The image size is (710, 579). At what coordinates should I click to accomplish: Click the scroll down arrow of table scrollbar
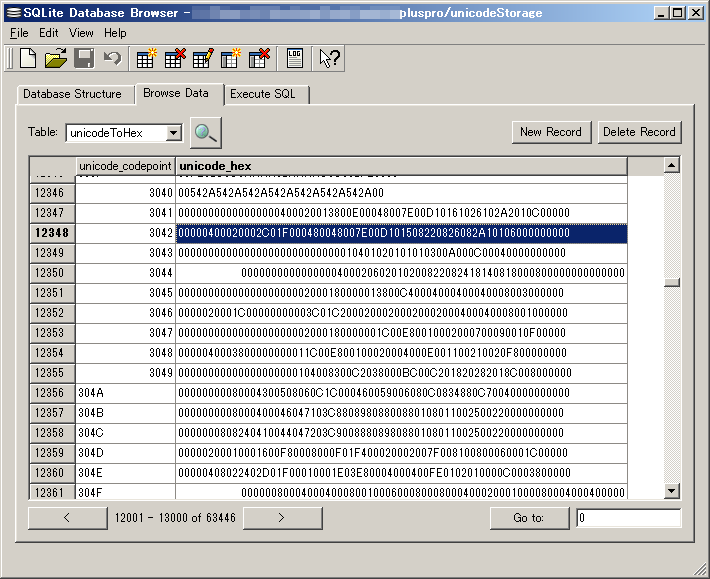pyautogui.click(x=672, y=491)
